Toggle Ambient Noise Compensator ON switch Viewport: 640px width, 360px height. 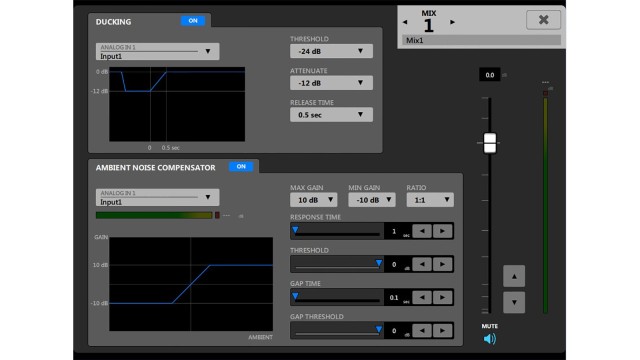coord(241,167)
